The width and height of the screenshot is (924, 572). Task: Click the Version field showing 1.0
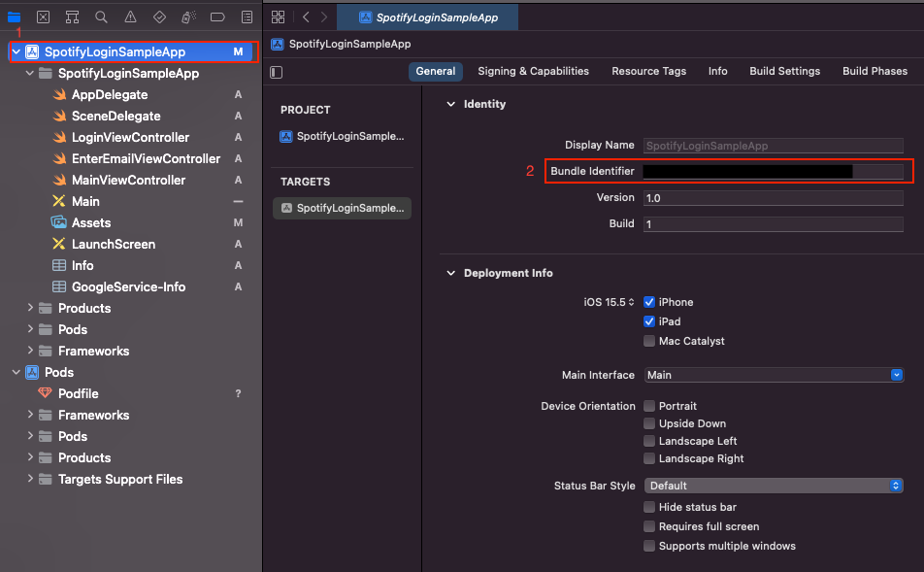(774, 198)
